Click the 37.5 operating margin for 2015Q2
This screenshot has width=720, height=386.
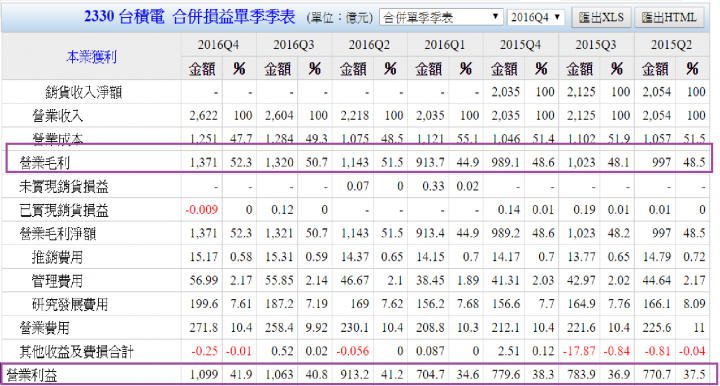click(x=694, y=375)
